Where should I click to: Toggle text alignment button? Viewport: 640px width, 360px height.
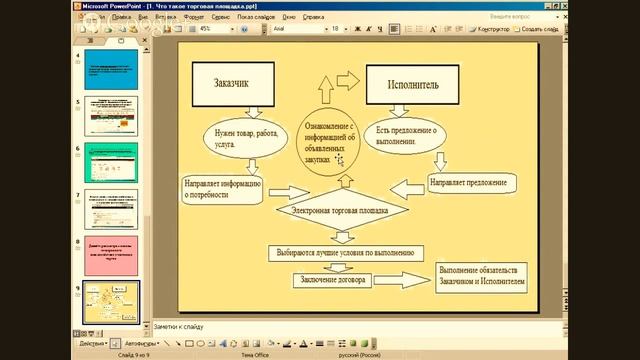394,29
